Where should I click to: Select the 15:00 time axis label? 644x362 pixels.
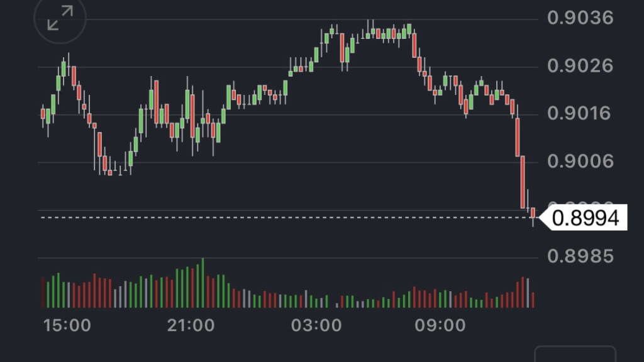(67, 326)
